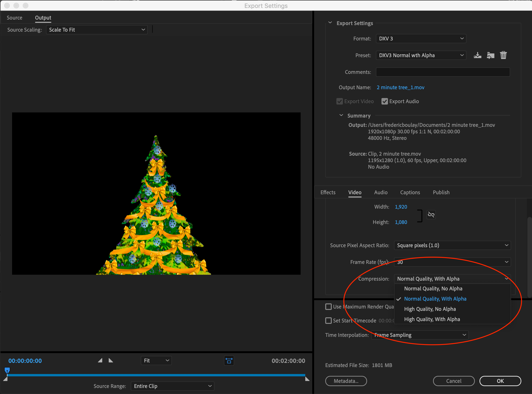
Task: Switch to the Audio tab
Action: pyautogui.click(x=381, y=192)
